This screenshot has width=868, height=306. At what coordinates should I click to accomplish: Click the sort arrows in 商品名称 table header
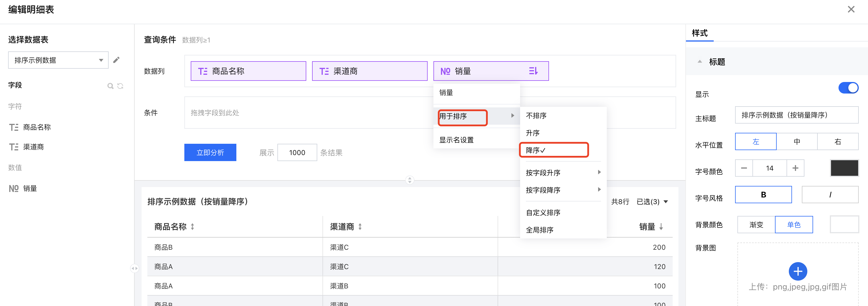(x=192, y=227)
